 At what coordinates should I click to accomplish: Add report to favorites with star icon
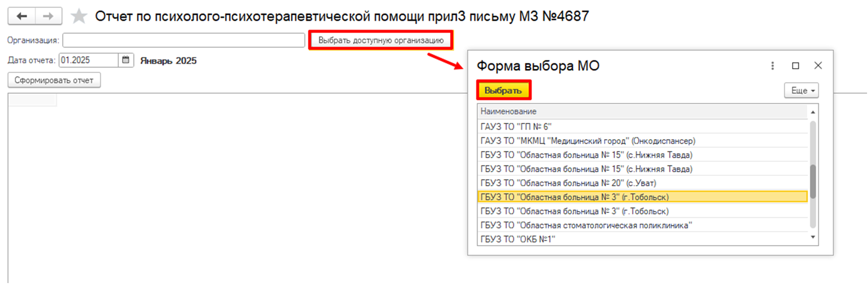(x=79, y=17)
